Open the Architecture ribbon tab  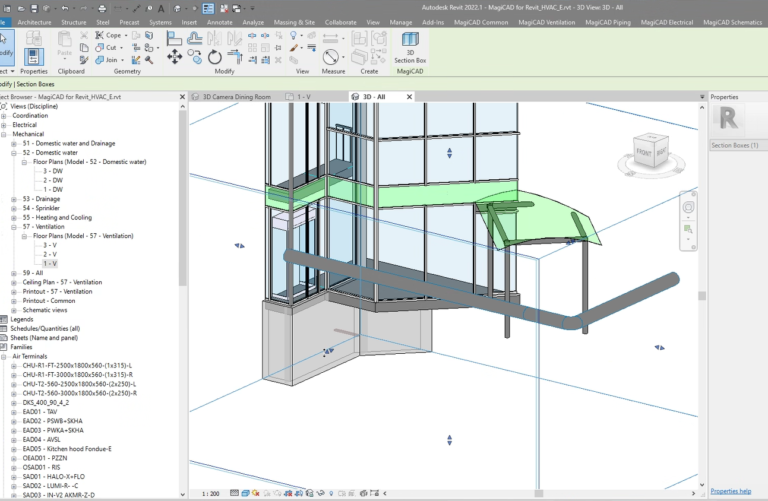click(x=34, y=23)
